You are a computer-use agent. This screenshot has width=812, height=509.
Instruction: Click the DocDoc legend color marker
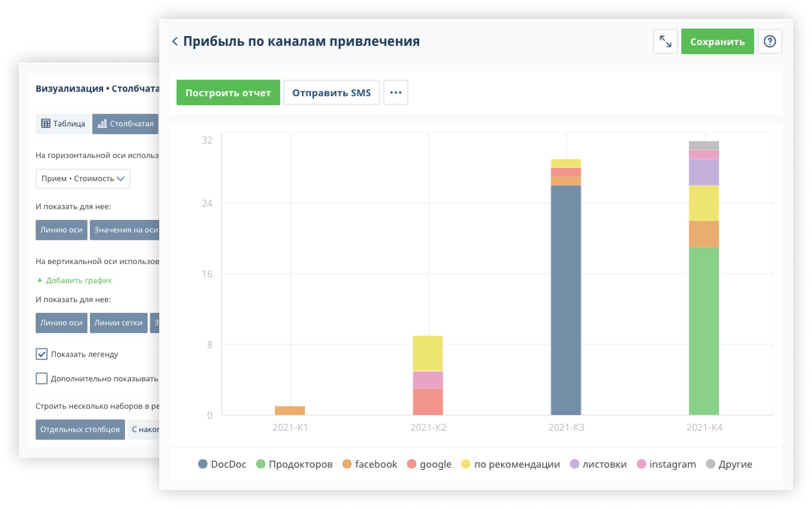coord(203,464)
